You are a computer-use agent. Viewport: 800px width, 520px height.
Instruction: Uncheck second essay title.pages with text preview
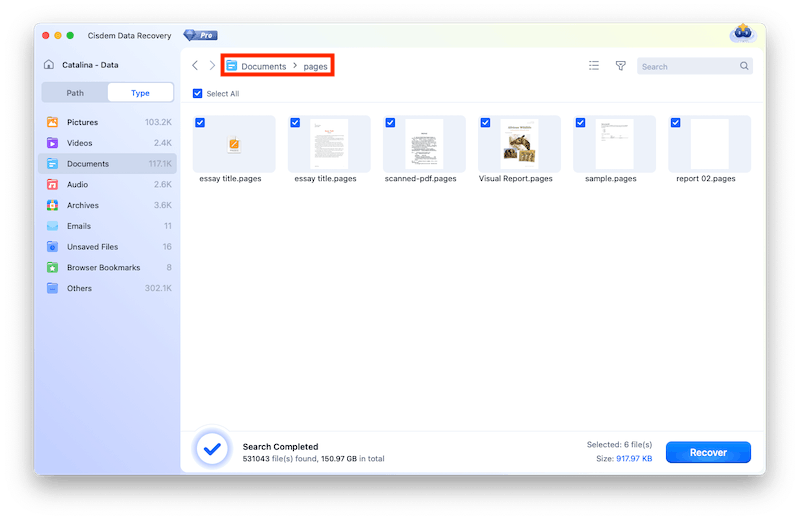pyautogui.click(x=295, y=122)
